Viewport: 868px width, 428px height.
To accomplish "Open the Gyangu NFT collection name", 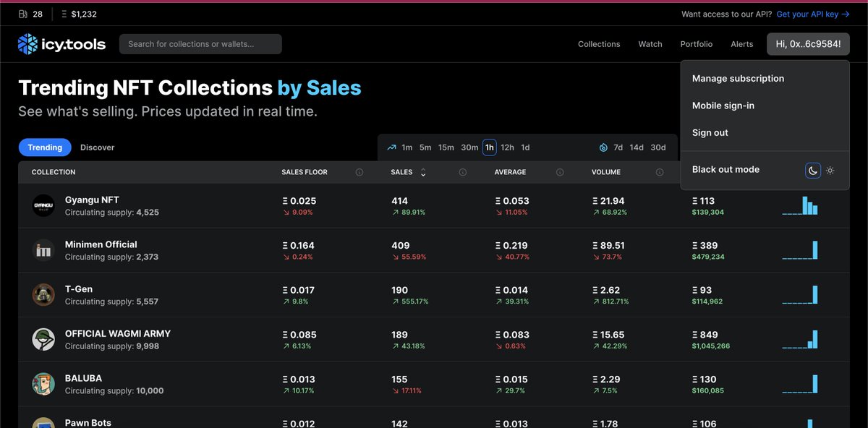I will [92, 200].
